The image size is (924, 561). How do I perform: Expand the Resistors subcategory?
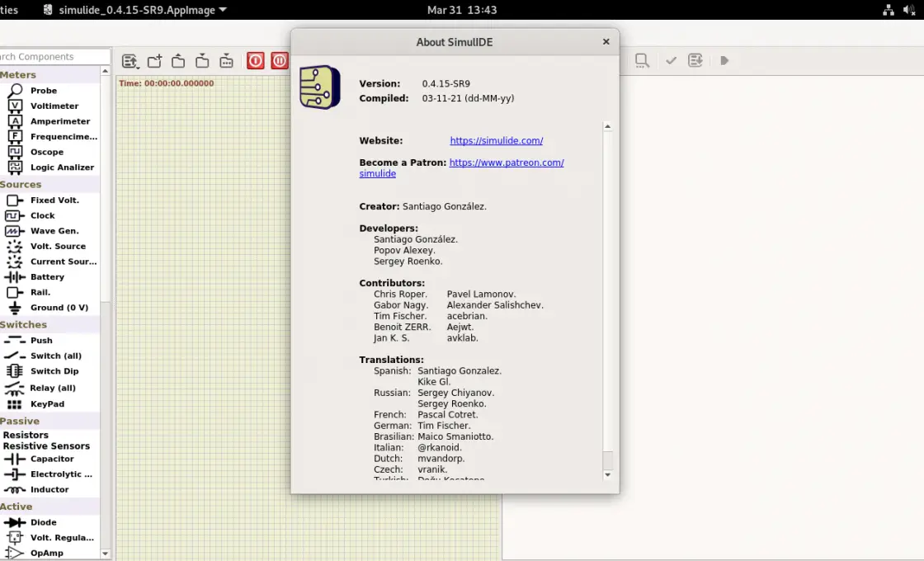point(26,435)
